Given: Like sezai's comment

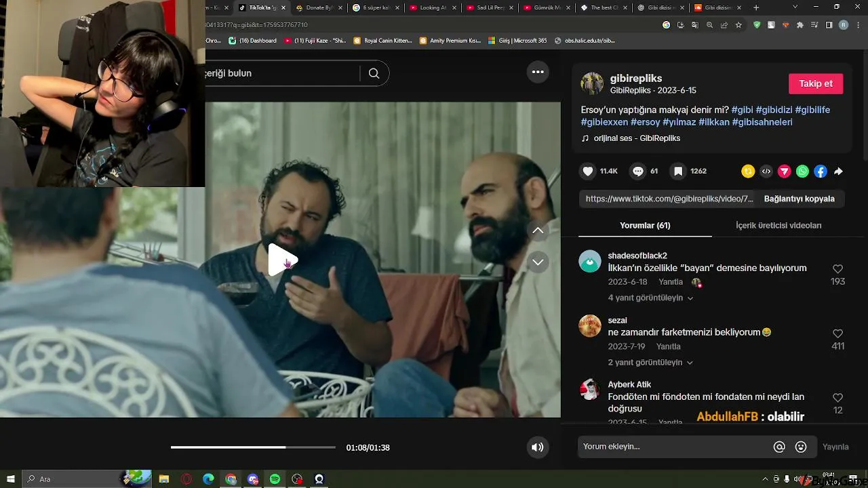Looking at the screenshot, I should 837,333.
